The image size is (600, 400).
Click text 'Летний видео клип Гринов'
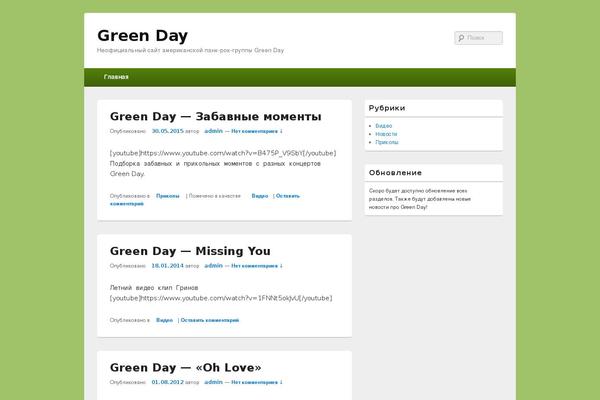(x=154, y=287)
